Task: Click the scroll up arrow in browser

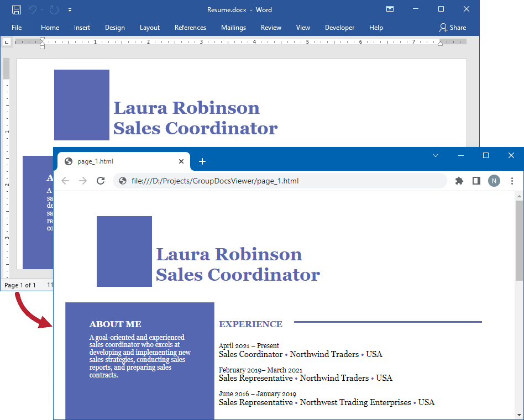Action: coord(519,196)
